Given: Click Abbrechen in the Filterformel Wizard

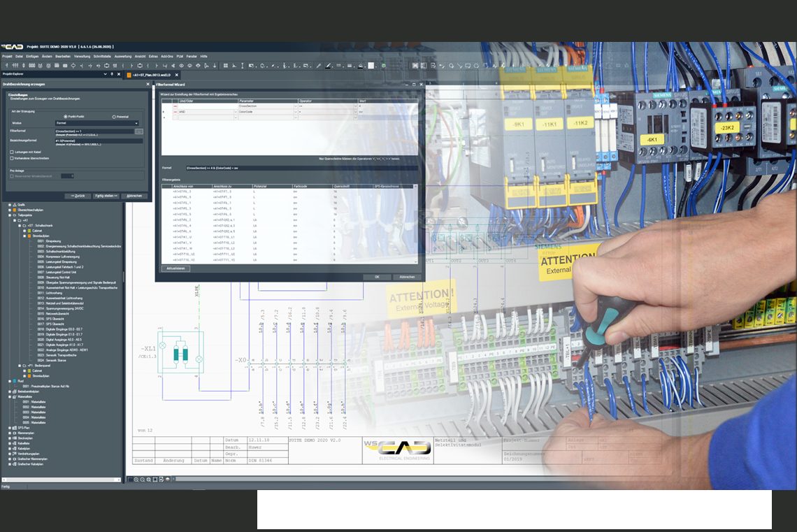Looking at the screenshot, I should click(x=408, y=277).
